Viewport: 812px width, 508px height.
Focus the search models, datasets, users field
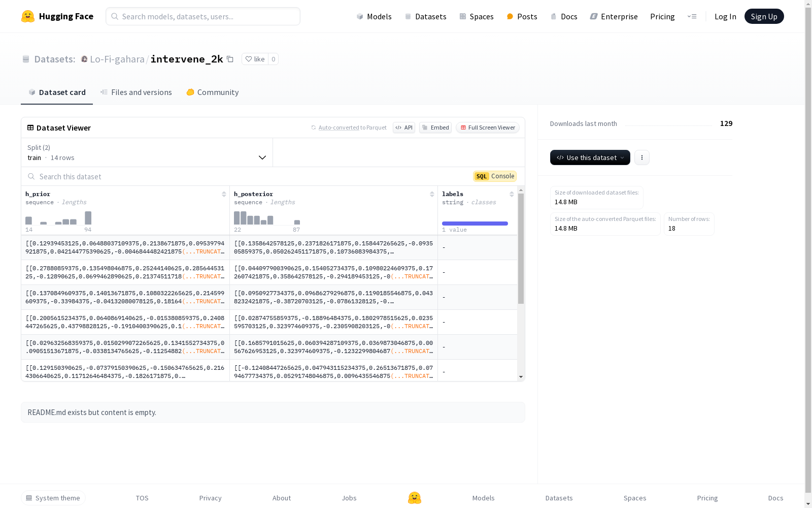[203, 16]
